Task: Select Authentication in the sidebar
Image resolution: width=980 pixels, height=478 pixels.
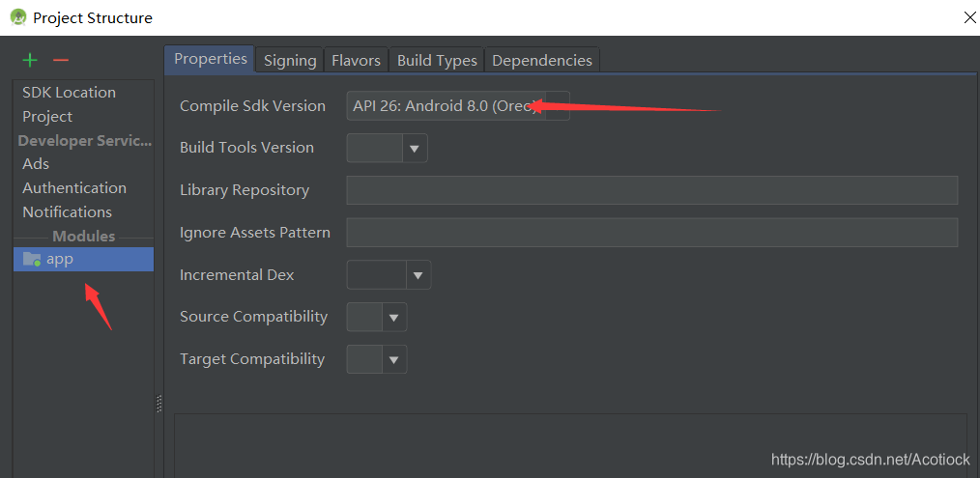Action: [x=74, y=188]
